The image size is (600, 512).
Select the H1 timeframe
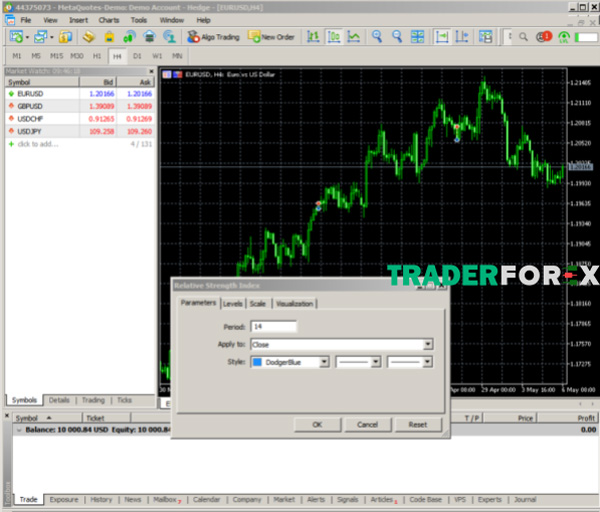[97, 56]
